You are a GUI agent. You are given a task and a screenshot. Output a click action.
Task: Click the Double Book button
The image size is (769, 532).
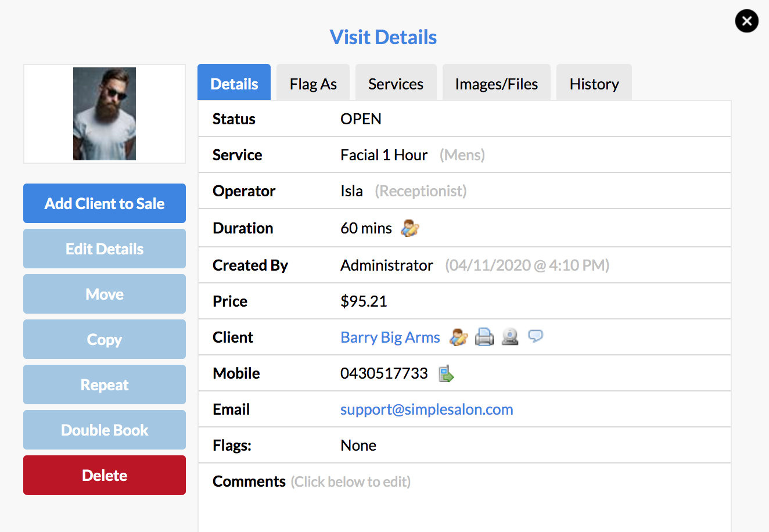(105, 430)
